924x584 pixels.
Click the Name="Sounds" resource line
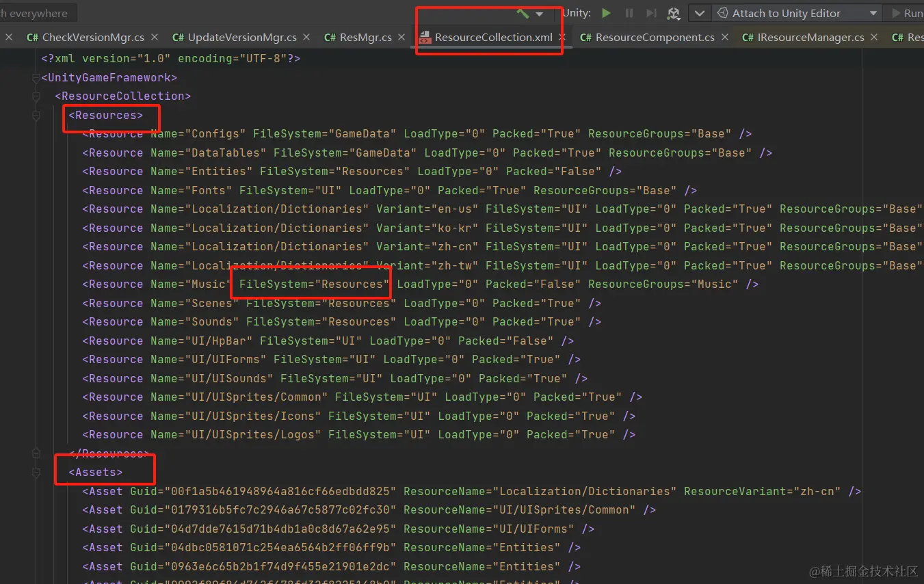[342, 322]
